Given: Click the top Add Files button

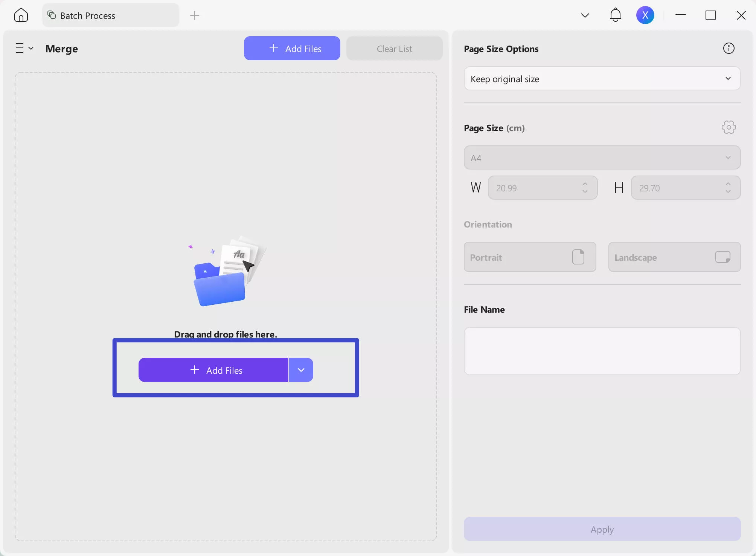Looking at the screenshot, I should click(x=292, y=48).
